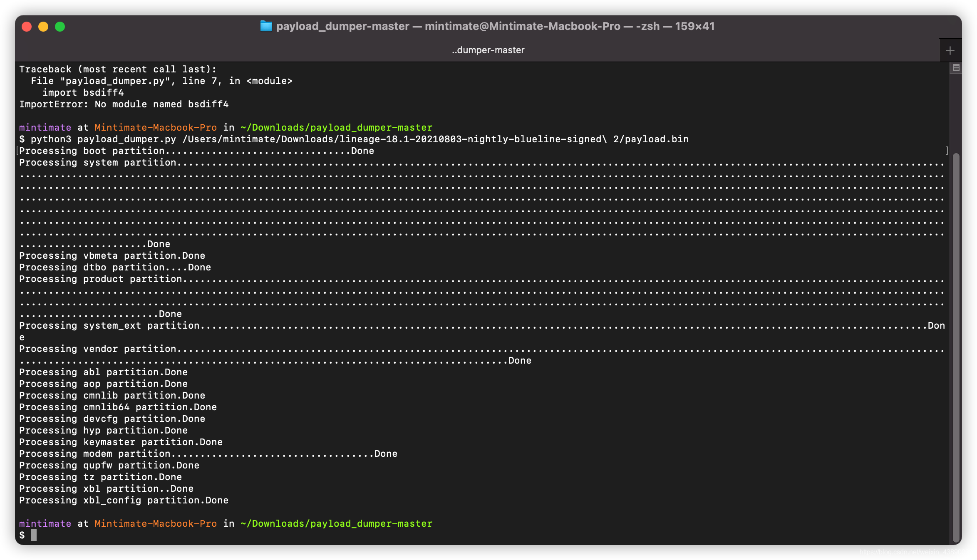Screen dimensions: 977x560
Task: Click 'Processing xbl_config partition.Done' line
Action: 124,500
